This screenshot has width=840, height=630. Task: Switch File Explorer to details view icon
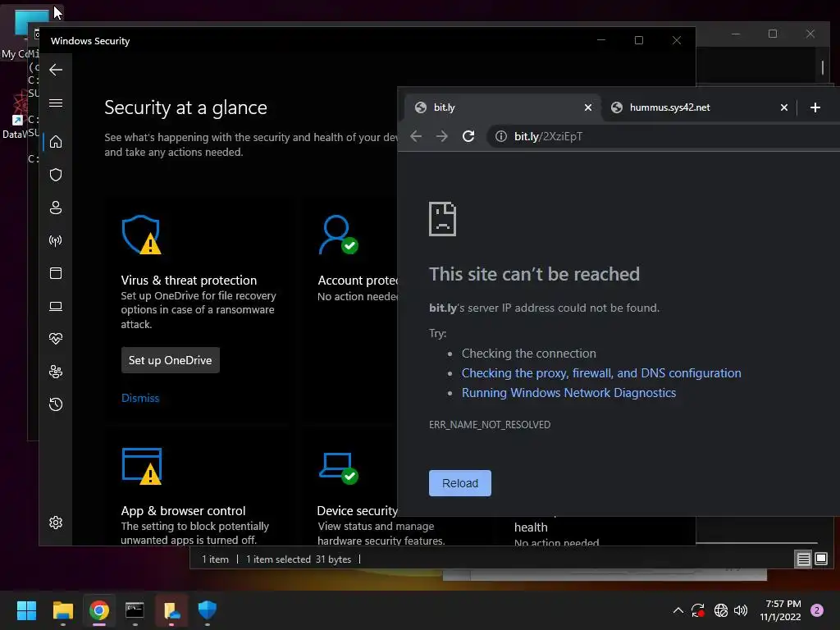[x=804, y=559]
